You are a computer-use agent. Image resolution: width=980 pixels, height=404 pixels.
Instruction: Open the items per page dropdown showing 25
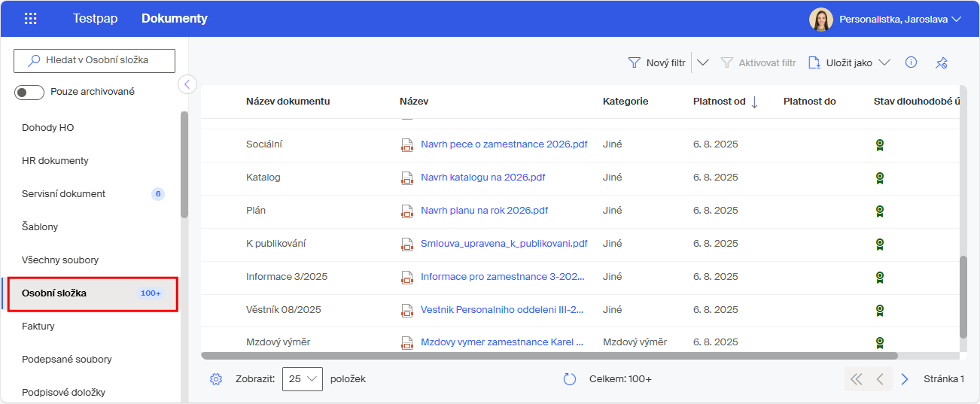pos(303,379)
